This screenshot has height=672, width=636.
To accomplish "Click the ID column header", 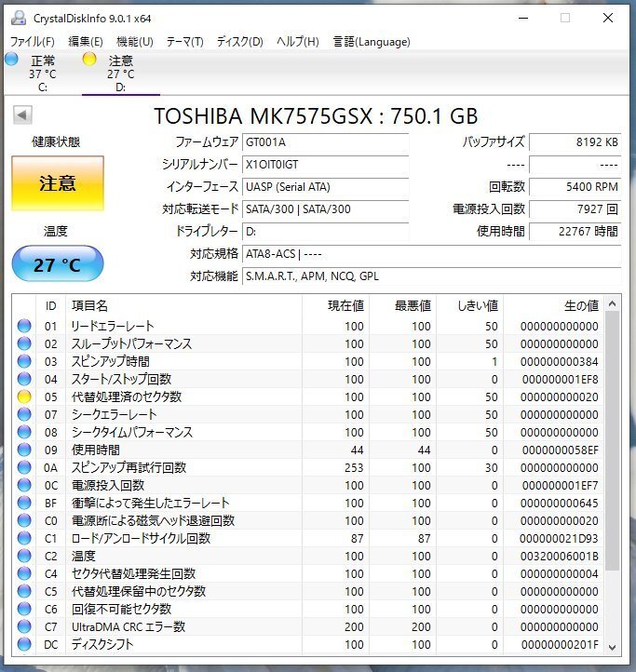I will pos(50,305).
